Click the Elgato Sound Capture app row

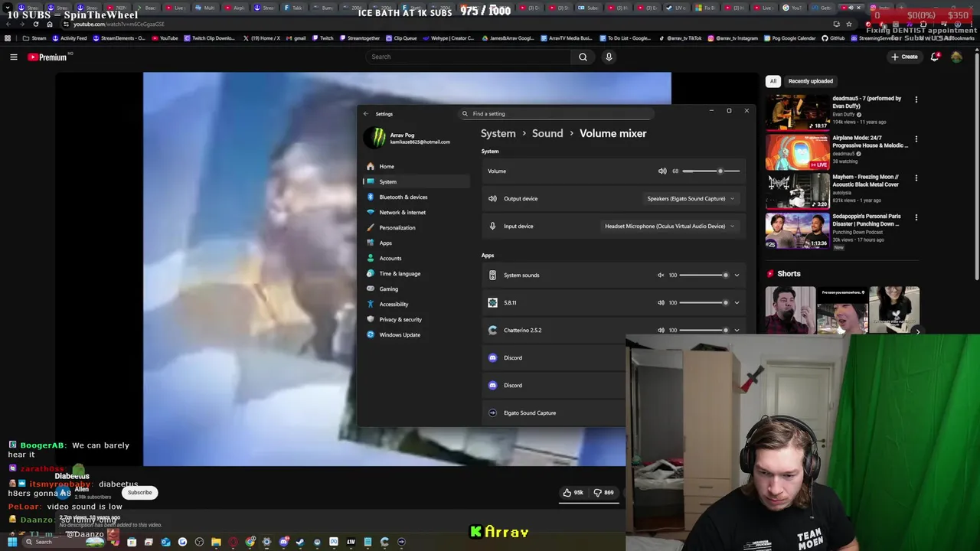coord(554,413)
